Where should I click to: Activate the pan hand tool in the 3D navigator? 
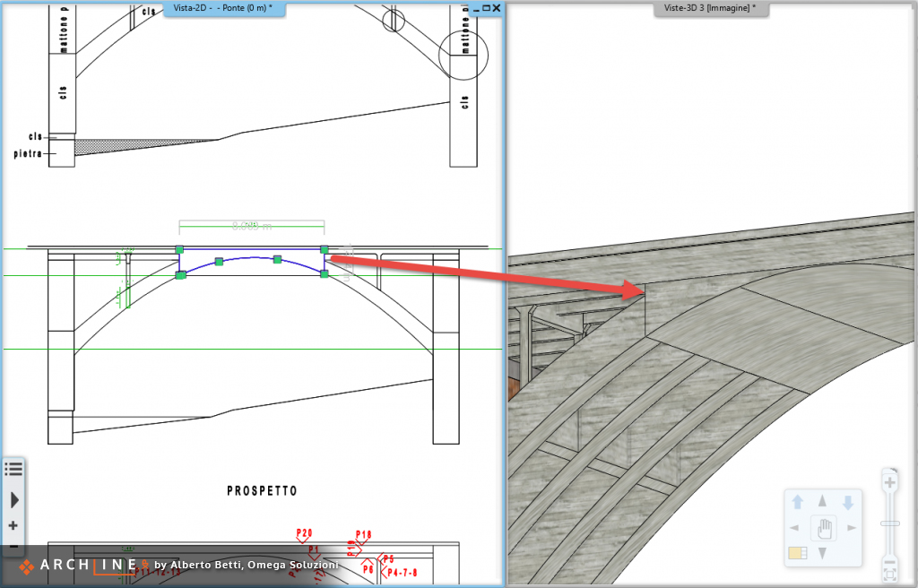[824, 528]
